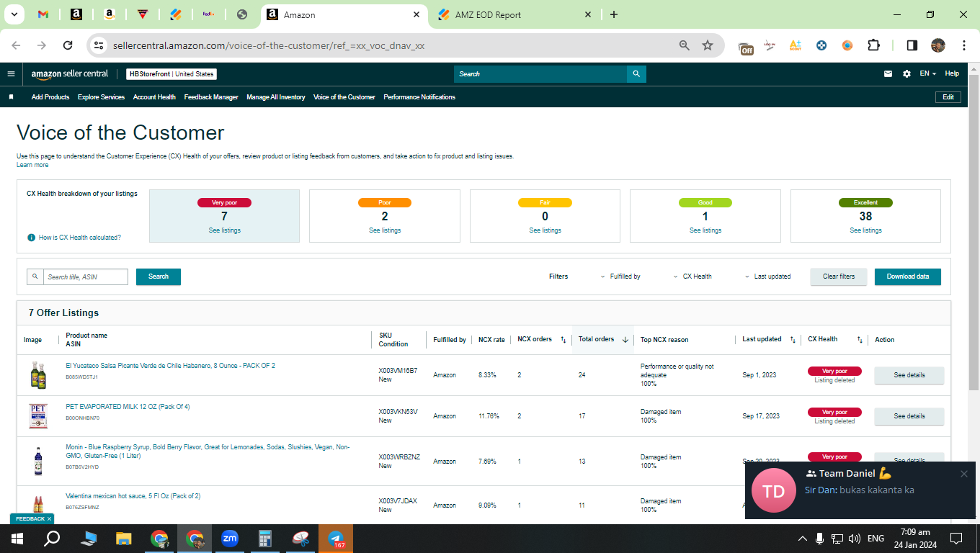See listings under Poor
980x553 pixels.
(x=385, y=230)
